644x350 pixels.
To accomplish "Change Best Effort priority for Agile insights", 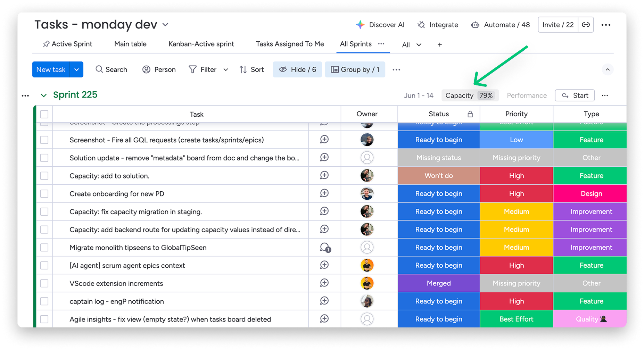I will (517, 319).
